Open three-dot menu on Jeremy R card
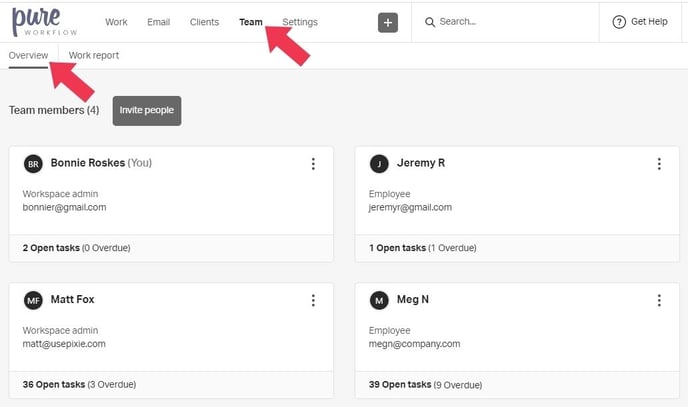Screen dimensions: 688x407 659,164
